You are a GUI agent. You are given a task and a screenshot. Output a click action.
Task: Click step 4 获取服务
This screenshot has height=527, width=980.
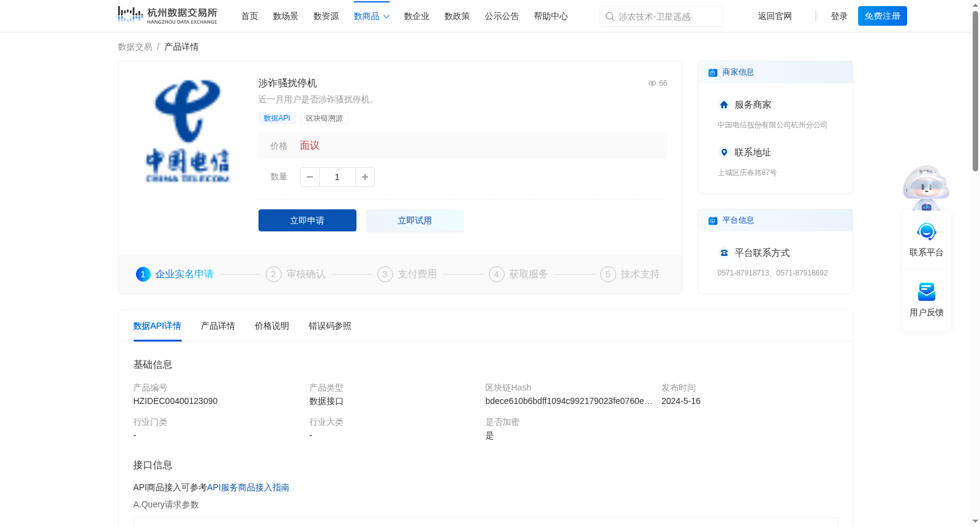519,274
